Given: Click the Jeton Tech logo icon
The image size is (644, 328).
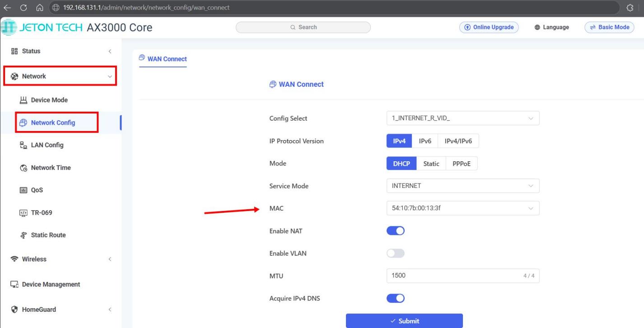Looking at the screenshot, I should click(x=8, y=27).
